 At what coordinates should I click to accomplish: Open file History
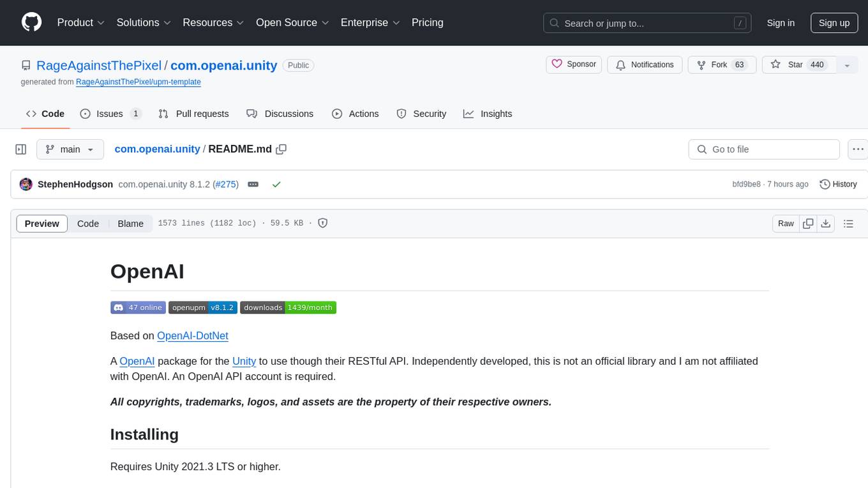(x=838, y=184)
